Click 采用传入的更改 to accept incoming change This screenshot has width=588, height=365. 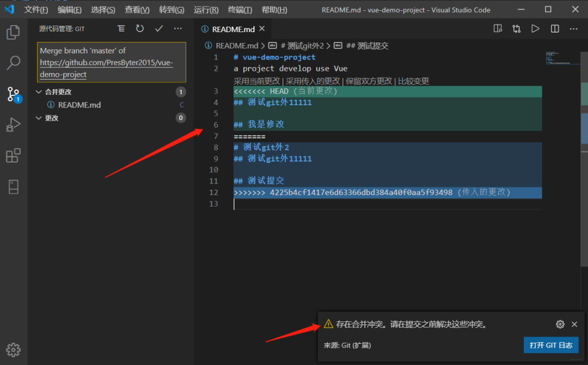click(x=313, y=81)
